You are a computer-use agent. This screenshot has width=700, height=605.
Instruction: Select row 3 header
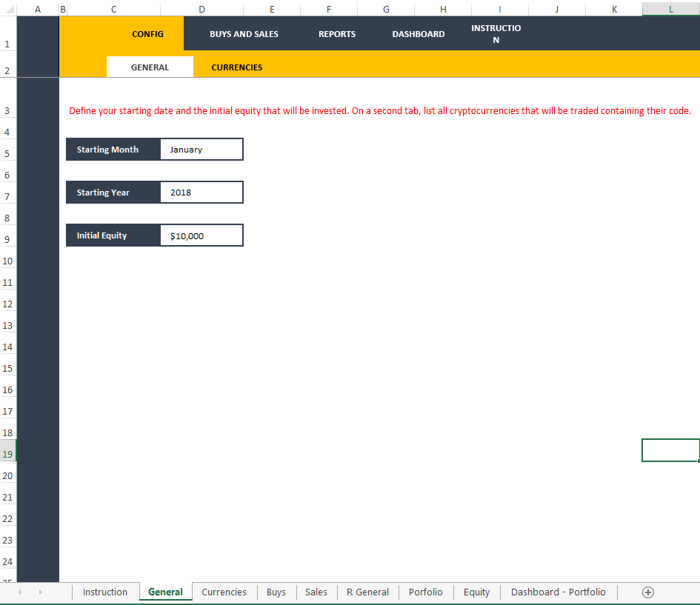pyautogui.click(x=8, y=98)
